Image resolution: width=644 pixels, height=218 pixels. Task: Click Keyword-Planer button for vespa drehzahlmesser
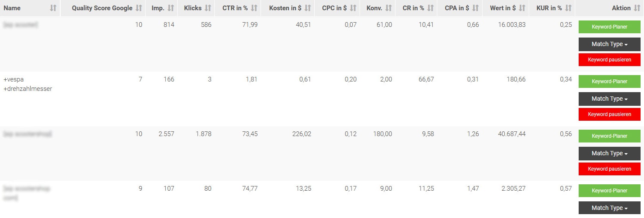609,81
